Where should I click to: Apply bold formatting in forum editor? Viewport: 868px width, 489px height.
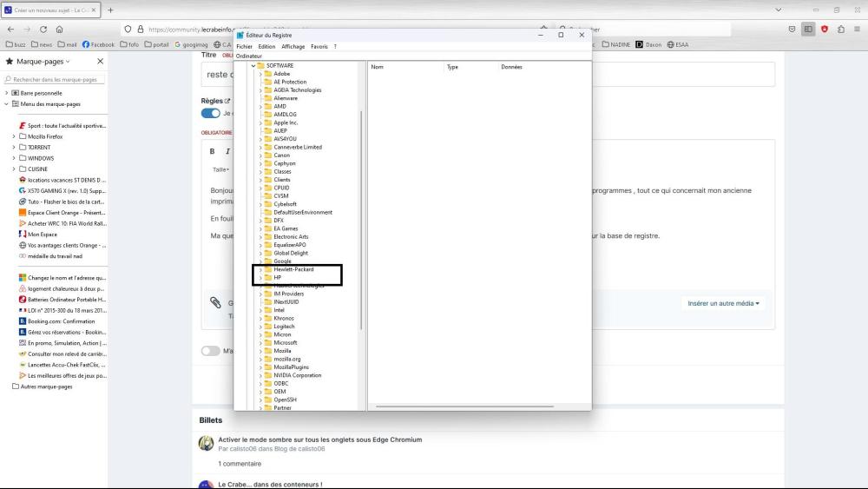(x=212, y=151)
